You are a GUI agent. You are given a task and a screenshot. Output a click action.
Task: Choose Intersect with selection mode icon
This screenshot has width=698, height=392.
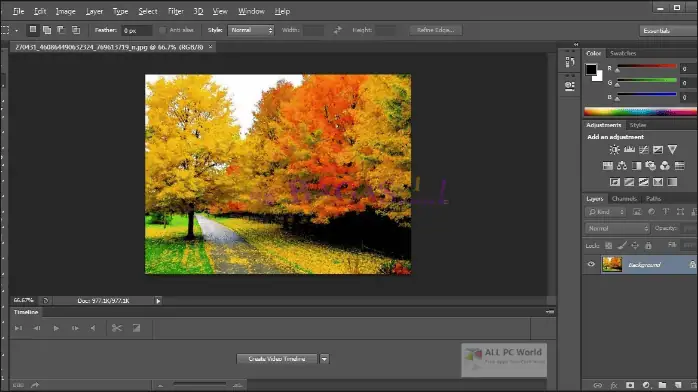[76, 30]
